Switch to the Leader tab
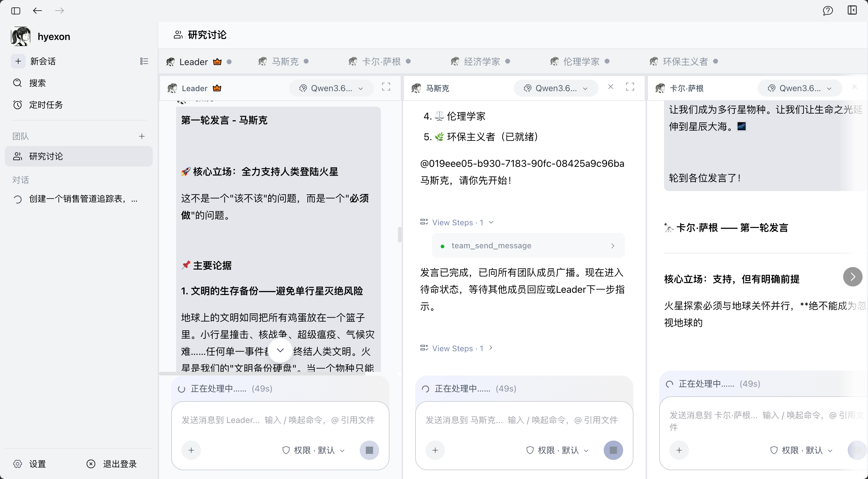 click(199, 61)
